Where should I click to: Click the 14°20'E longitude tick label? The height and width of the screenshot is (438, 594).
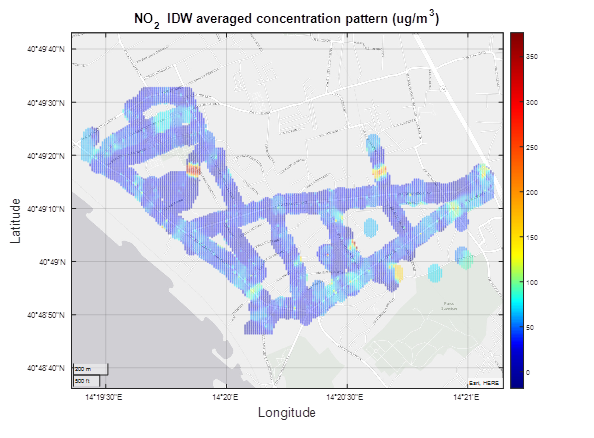225,397
